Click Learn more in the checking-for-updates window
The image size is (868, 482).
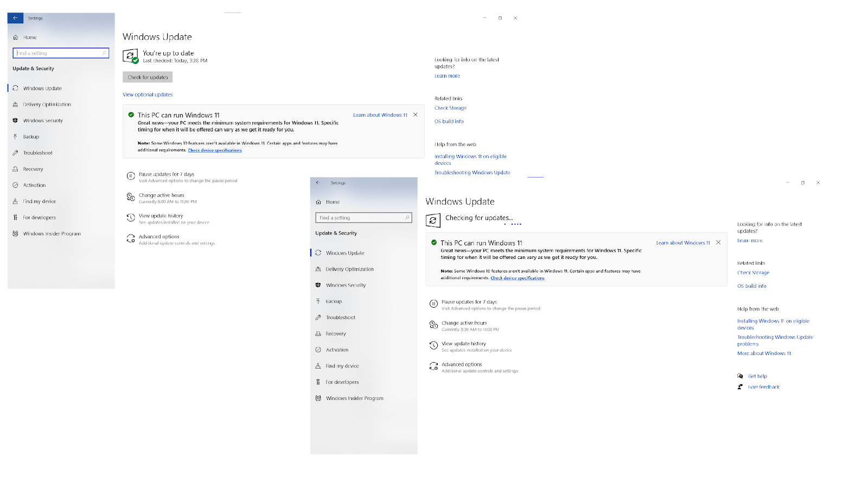(750, 240)
